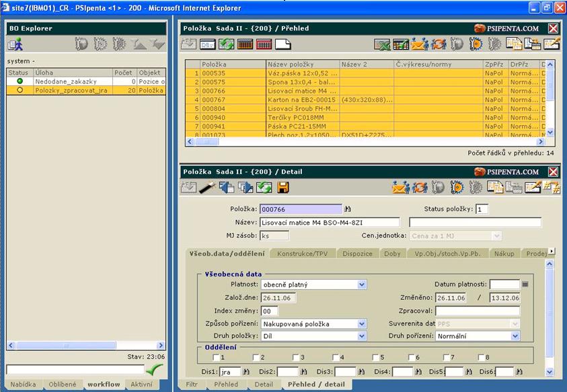Check Oddělení checkbox 7
This screenshot has height=392, width=567.
coord(446,357)
